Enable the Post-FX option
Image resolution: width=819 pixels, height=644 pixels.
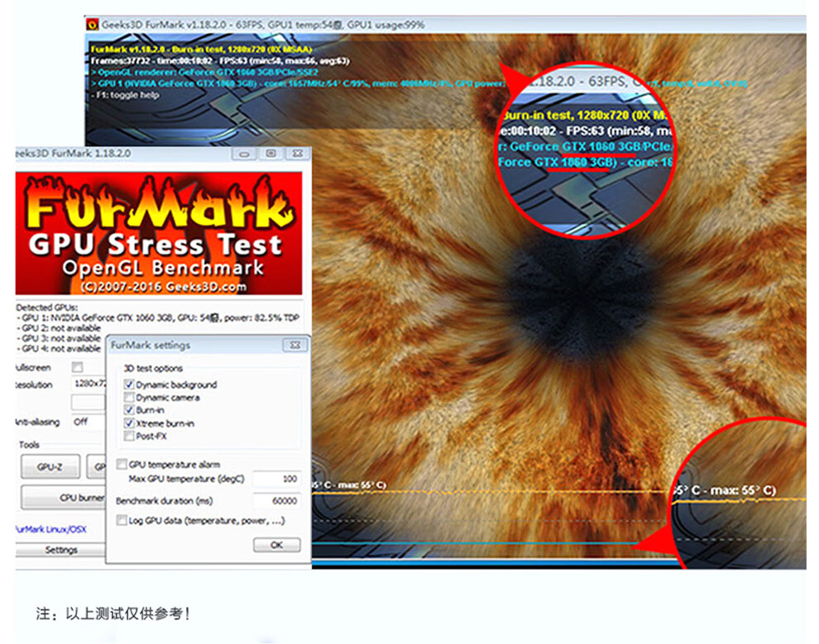129,436
